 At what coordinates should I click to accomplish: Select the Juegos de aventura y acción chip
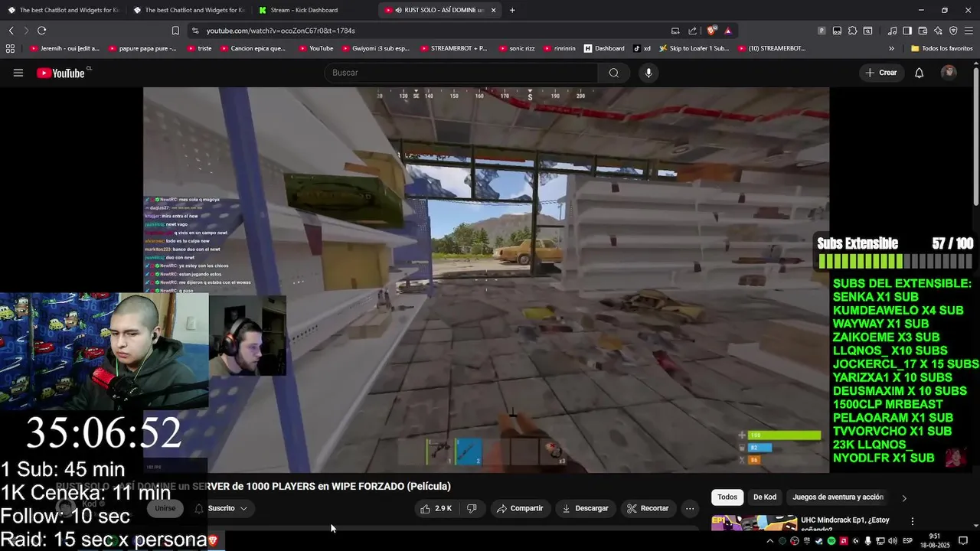point(838,497)
